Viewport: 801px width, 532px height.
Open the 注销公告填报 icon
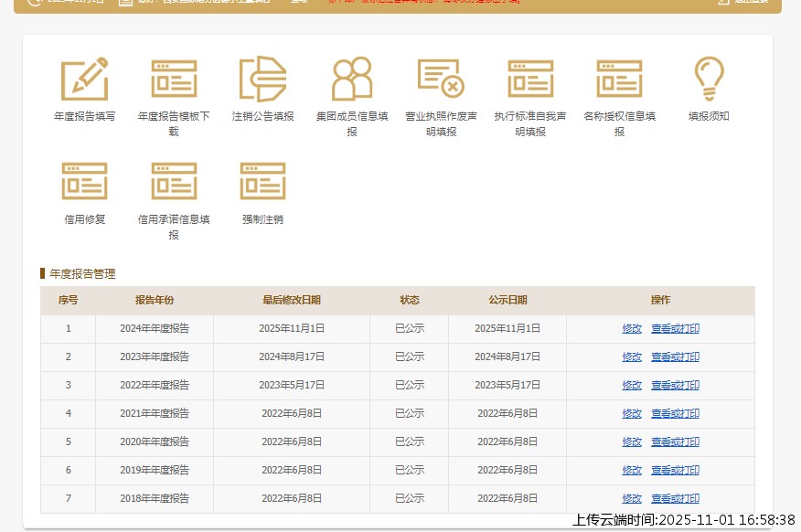click(262, 80)
